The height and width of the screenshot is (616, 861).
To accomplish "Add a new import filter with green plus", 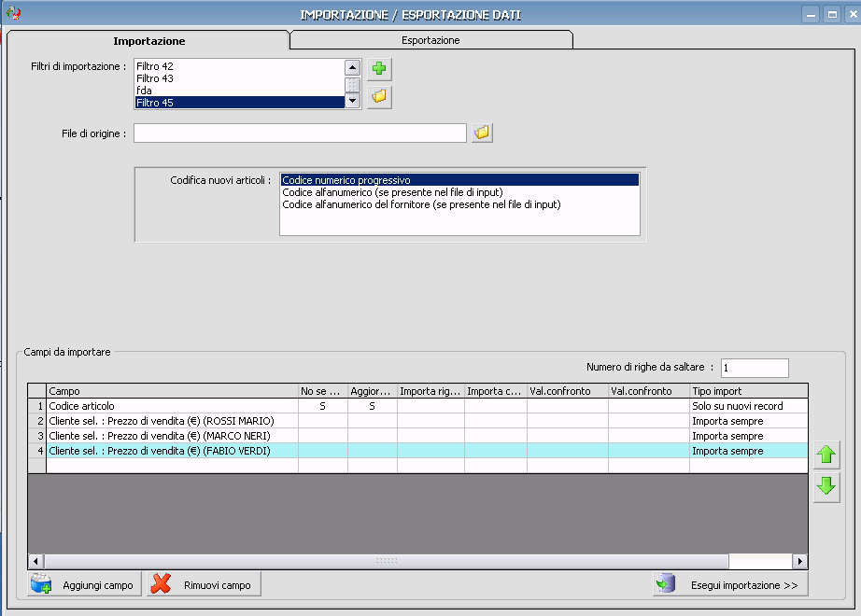I will (x=379, y=69).
